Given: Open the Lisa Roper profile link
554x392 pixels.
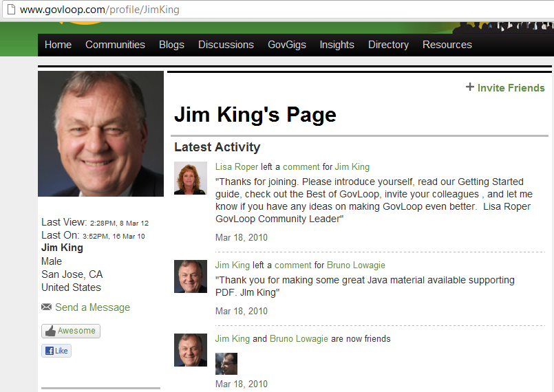Looking at the screenshot, I should pos(237,166).
